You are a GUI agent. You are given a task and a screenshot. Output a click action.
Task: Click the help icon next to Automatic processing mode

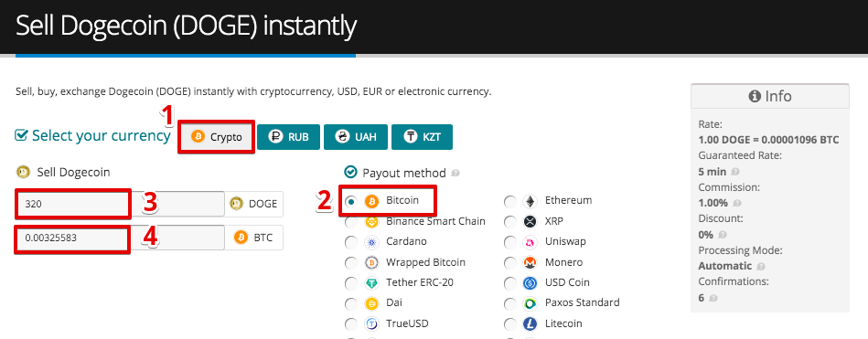coord(761,266)
